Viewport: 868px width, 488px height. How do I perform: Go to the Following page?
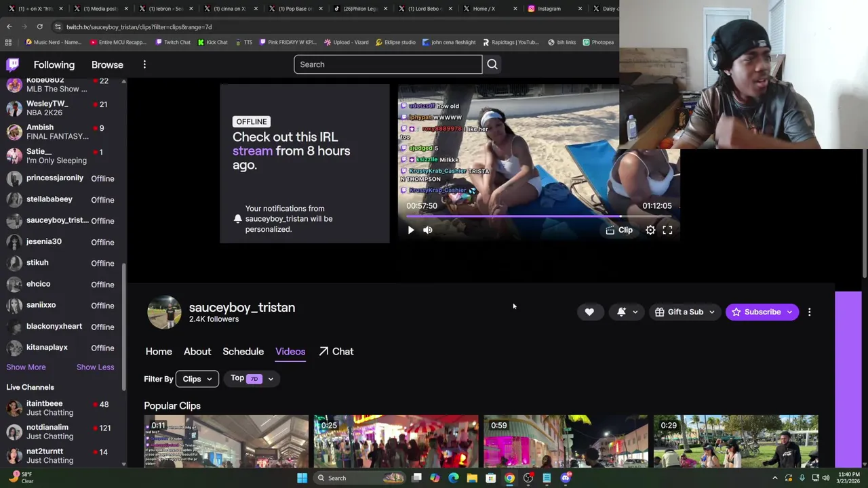pyautogui.click(x=54, y=64)
